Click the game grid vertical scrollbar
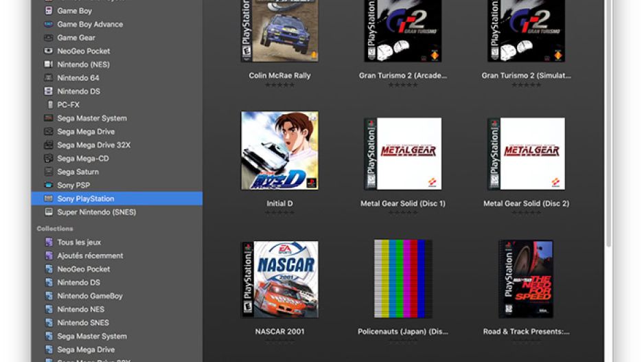 pyautogui.click(x=609, y=123)
